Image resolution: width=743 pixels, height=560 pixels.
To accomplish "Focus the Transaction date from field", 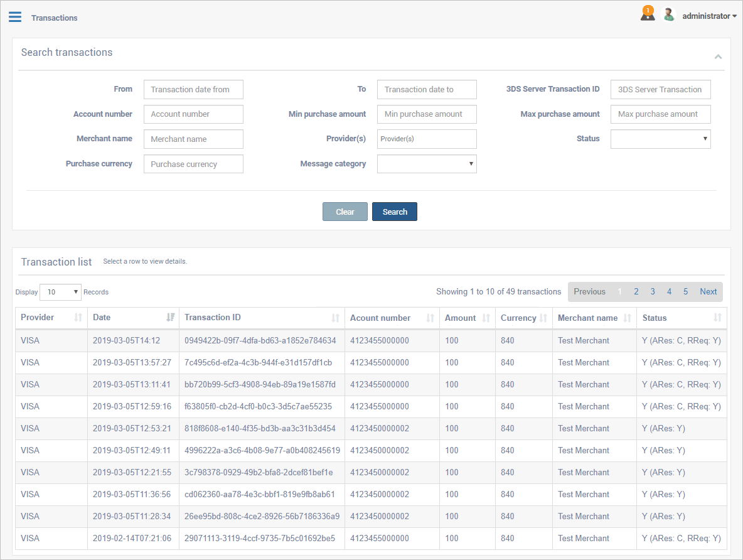I will point(193,90).
